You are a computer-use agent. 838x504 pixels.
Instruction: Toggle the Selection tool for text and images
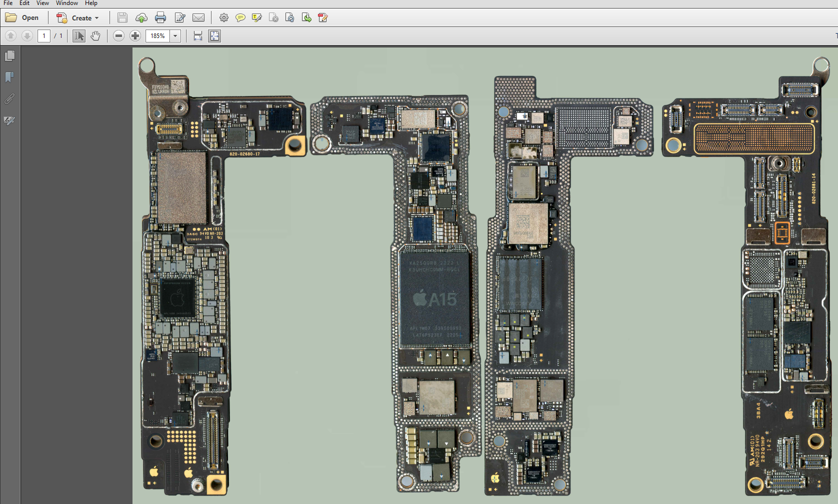[x=79, y=36]
